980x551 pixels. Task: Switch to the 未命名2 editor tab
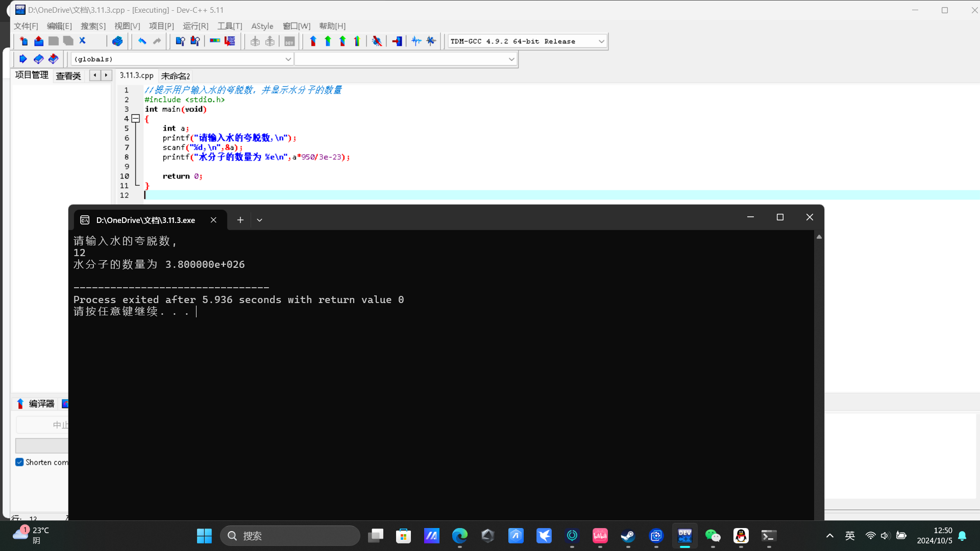(175, 76)
